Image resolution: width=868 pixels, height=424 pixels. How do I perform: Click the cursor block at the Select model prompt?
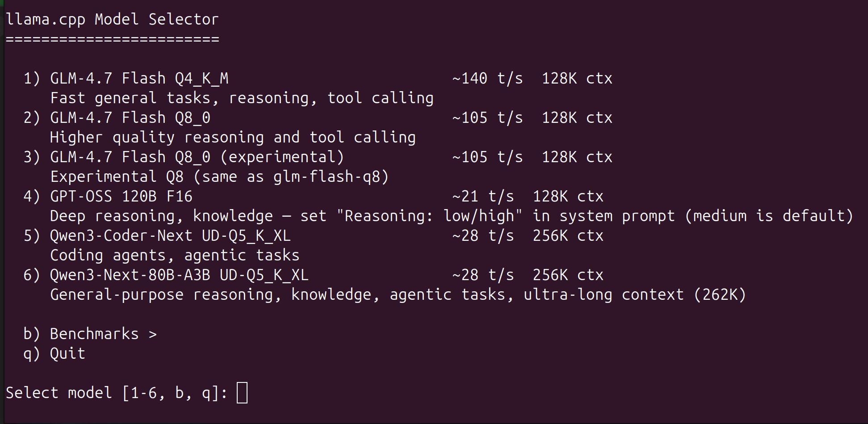(242, 393)
